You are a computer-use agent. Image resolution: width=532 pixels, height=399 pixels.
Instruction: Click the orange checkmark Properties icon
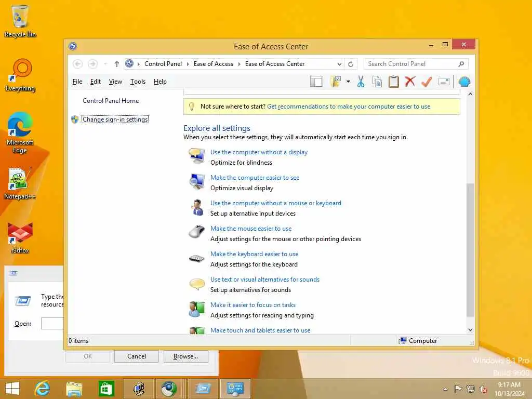427,82
